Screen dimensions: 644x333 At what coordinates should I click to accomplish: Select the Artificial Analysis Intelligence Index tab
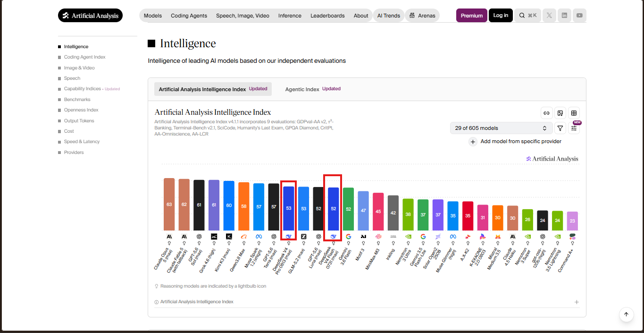[213, 89]
